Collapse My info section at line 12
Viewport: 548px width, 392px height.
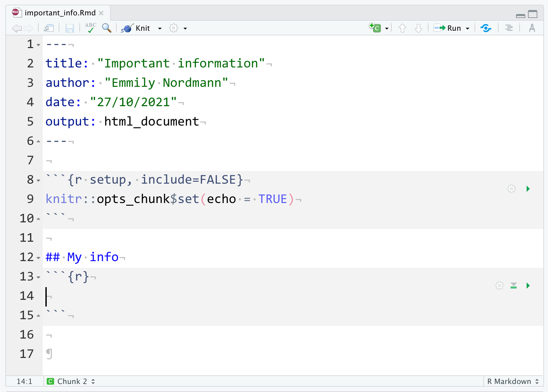click(38, 258)
